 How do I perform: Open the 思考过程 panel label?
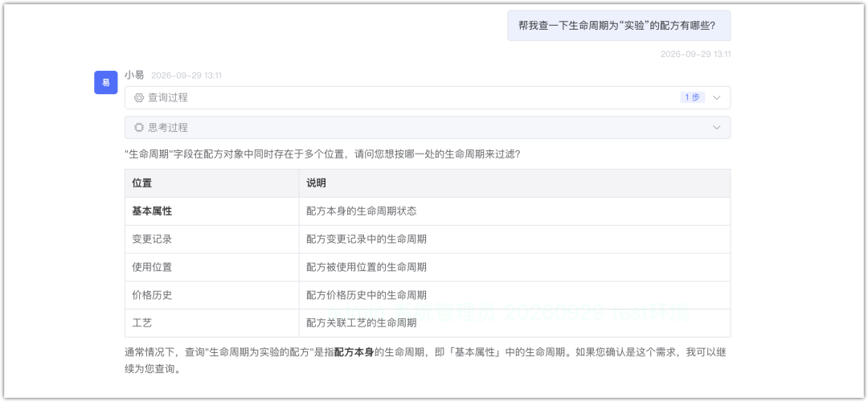pos(168,127)
